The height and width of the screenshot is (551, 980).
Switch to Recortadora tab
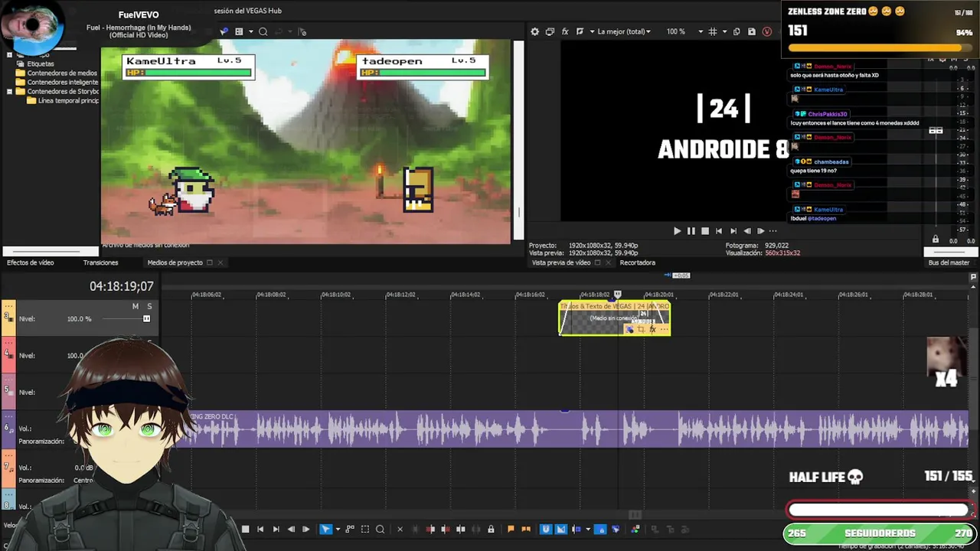637,262
